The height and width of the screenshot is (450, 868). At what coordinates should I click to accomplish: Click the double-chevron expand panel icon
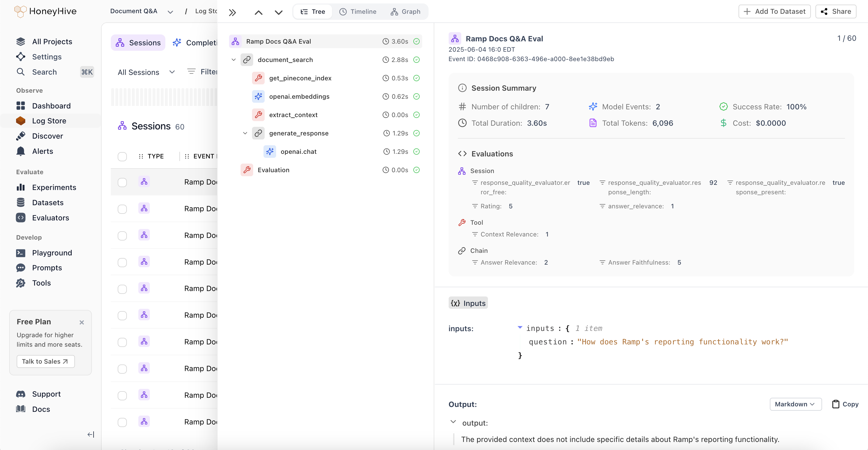pyautogui.click(x=232, y=12)
